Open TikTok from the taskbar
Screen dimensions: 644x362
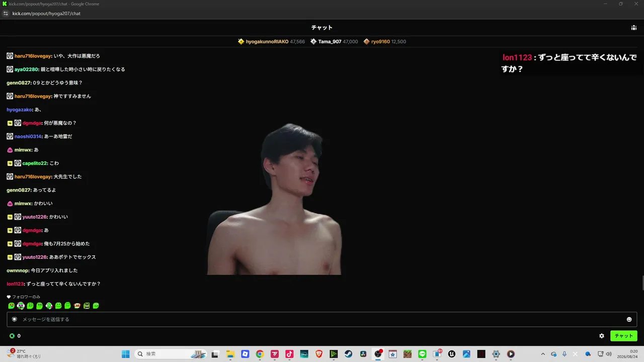289,354
